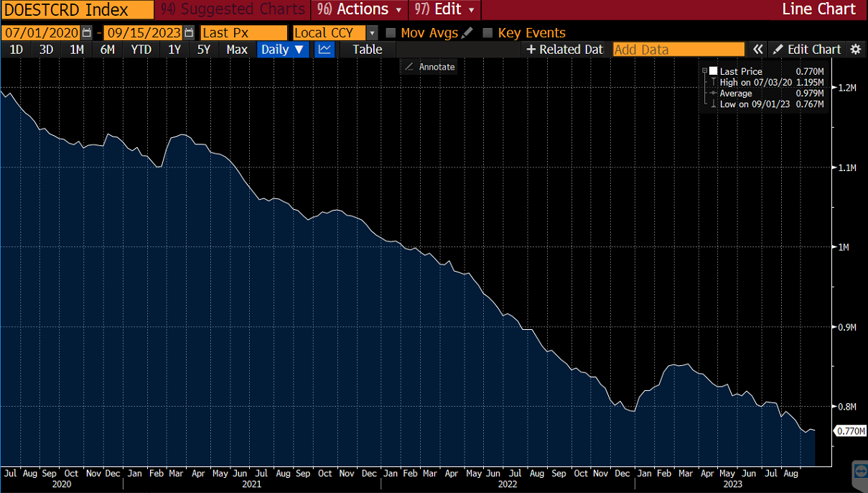
Task: Click the white Last Price color swatch
Action: (x=714, y=71)
